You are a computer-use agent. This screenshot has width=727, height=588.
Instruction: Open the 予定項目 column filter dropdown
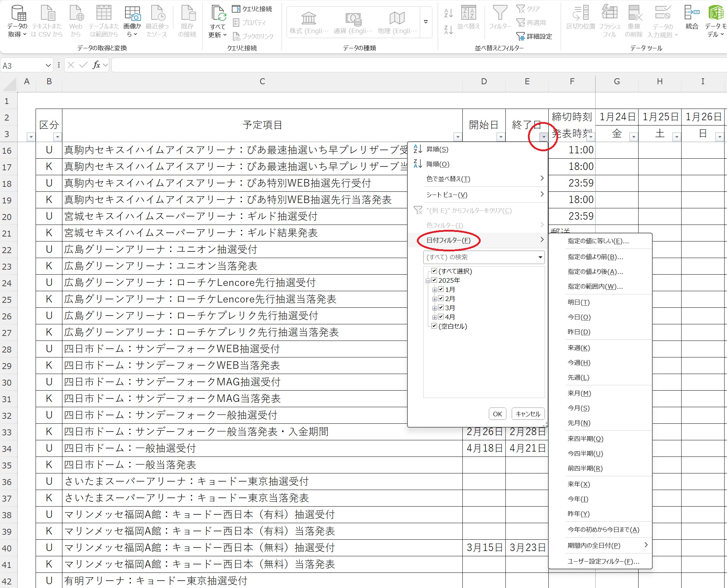pos(458,137)
